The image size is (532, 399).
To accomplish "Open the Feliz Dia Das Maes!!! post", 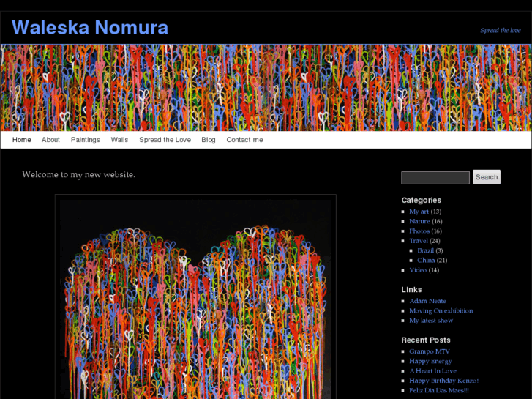I will pyautogui.click(x=438, y=391).
